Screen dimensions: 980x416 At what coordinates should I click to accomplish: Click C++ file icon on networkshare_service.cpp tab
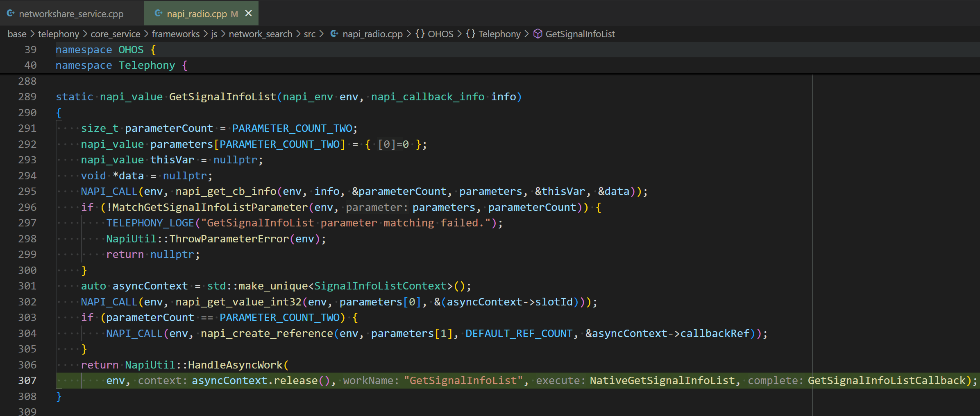[x=11, y=14]
